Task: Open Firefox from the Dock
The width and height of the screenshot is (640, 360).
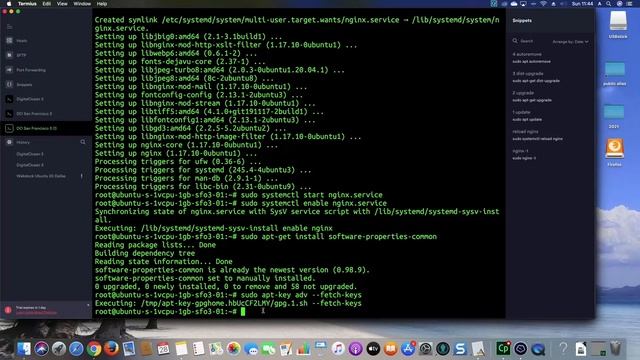Action: pos(111,349)
